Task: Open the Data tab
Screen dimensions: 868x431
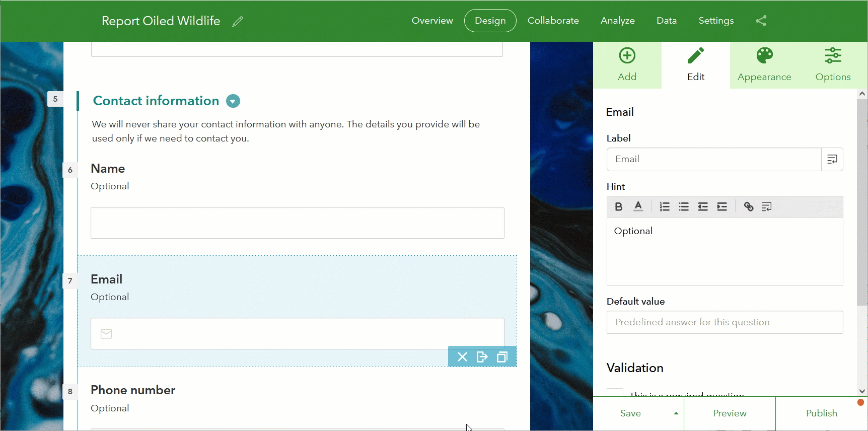Action: [x=666, y=21]
